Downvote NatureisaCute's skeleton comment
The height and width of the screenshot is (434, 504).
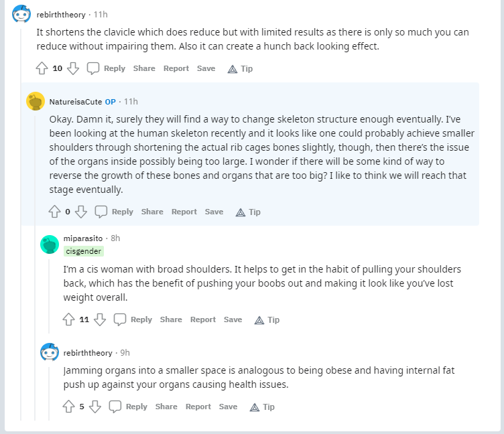pos(81,212)
